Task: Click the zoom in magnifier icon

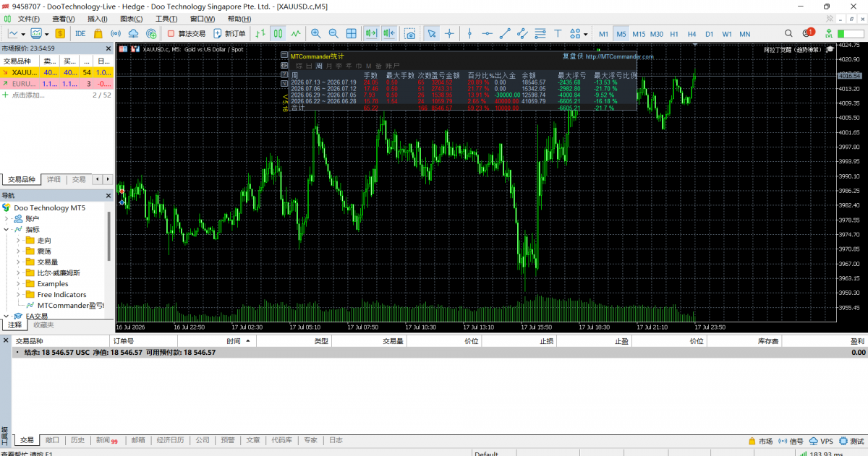Action: (315, 33)
